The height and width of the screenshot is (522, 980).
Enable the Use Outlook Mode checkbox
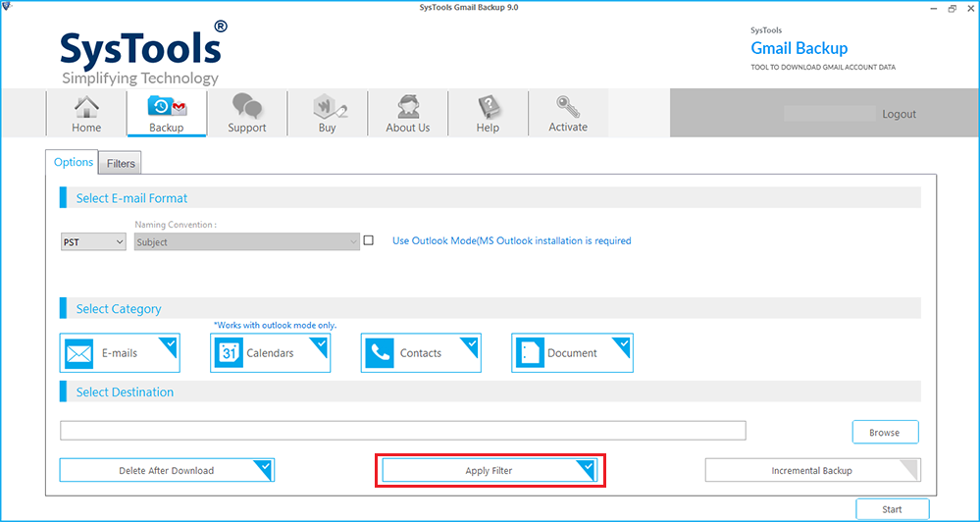click(x=369, y=240)
